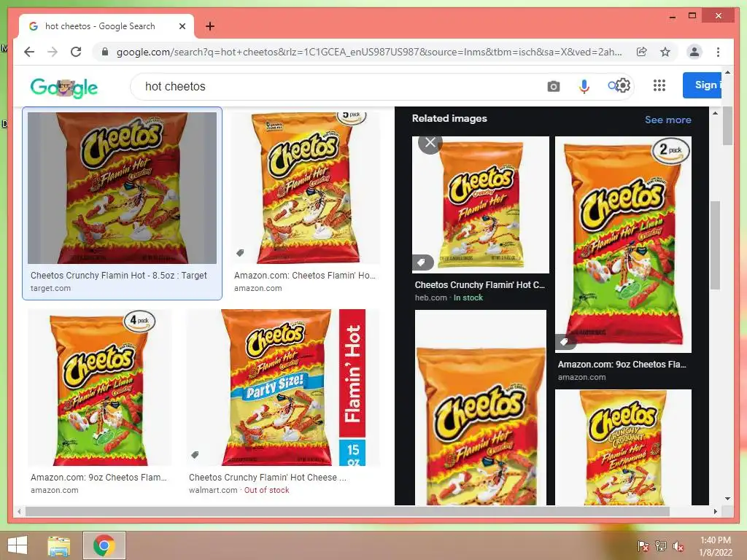Image resolution: width=747 pixels, height=560 pixels.
Task: Click the In stock label
Action: tap(468, 297)
